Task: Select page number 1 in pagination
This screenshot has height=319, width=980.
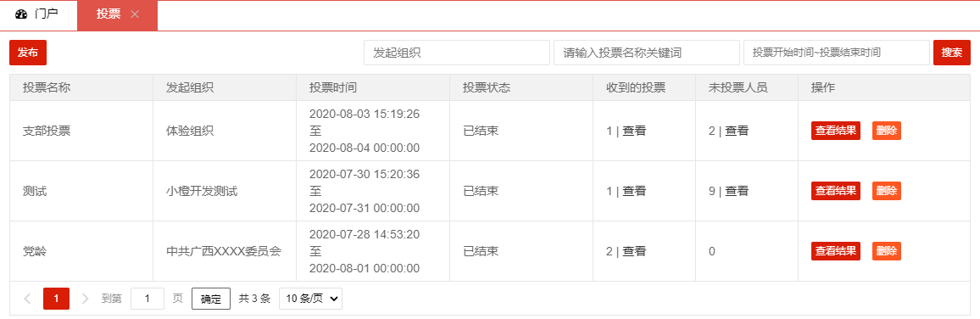Action: [56, 299]
